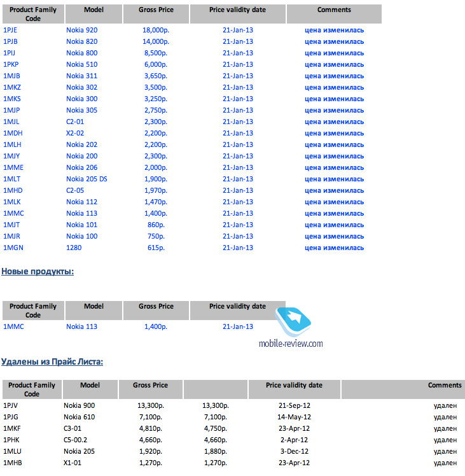Image resolution: width=465 pixels, height=476 pixels.
Task: Click product code 1MJB
Action: (x=11, y=76)
